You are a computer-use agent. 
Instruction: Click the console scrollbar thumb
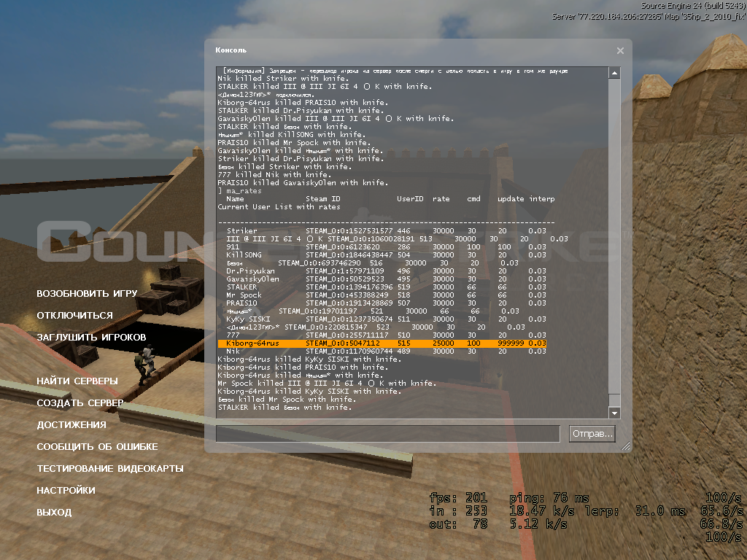coord(614,400)
